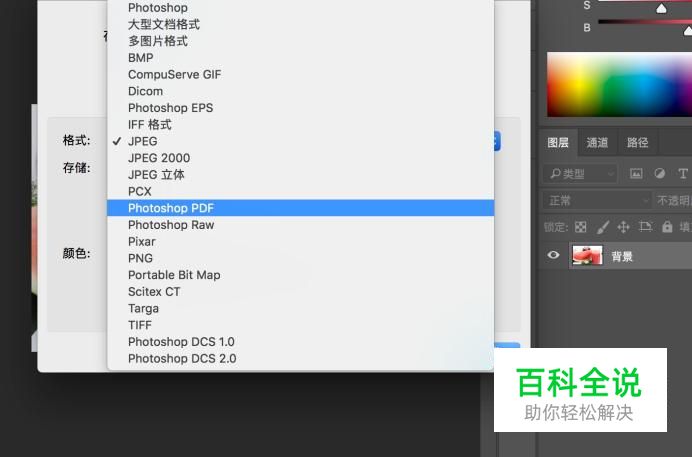Viewport: 692px width, 457px height.
Task: Pick color from spectrum field
Action: click(619, 84)
